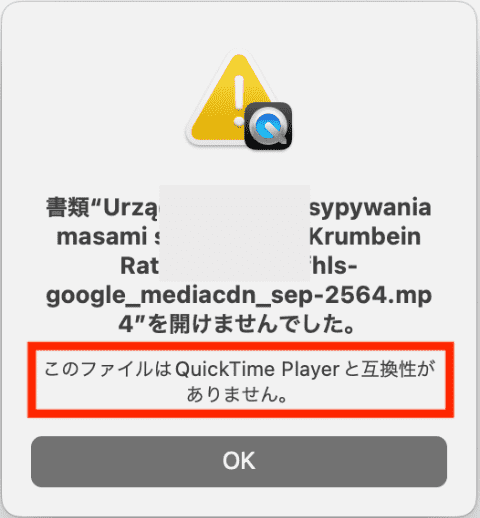The height and width of the screenshot is (518, 480).
Task: Click the hls- text fragment
Action: point(334,266)
